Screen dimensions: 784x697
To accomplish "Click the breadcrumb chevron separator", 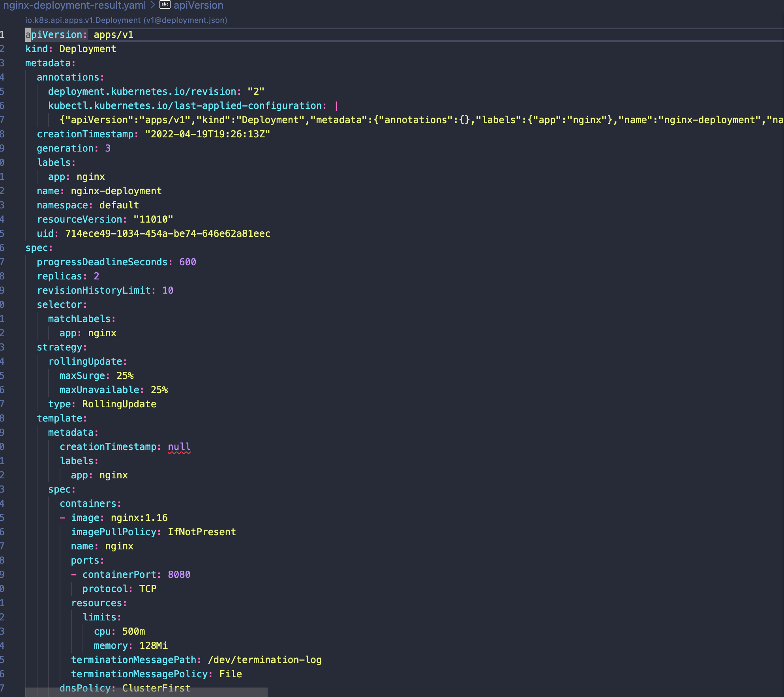I will tap(152, 5).
